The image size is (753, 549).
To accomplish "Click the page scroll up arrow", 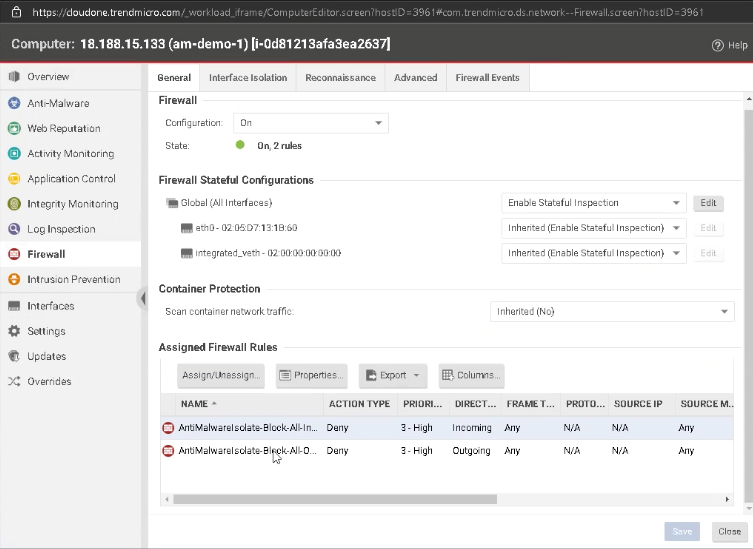I will click(749, 99).
